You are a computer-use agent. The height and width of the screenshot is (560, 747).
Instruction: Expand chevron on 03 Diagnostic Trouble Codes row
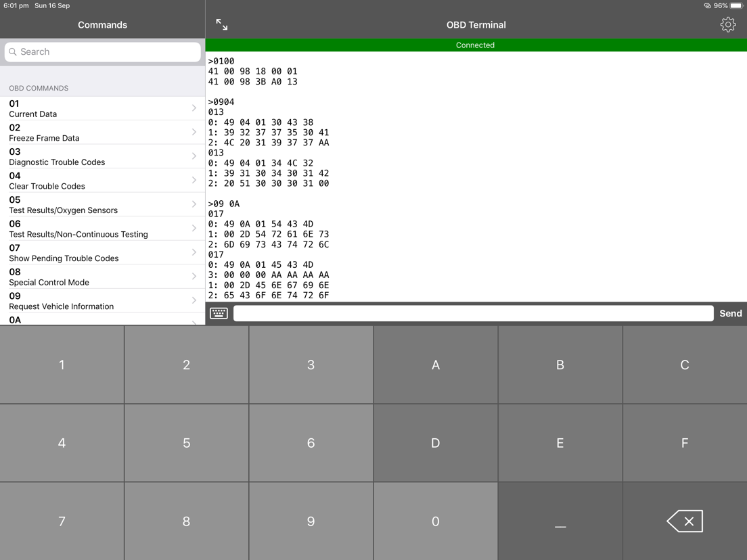pyautogui.click(x=194, y=156)
